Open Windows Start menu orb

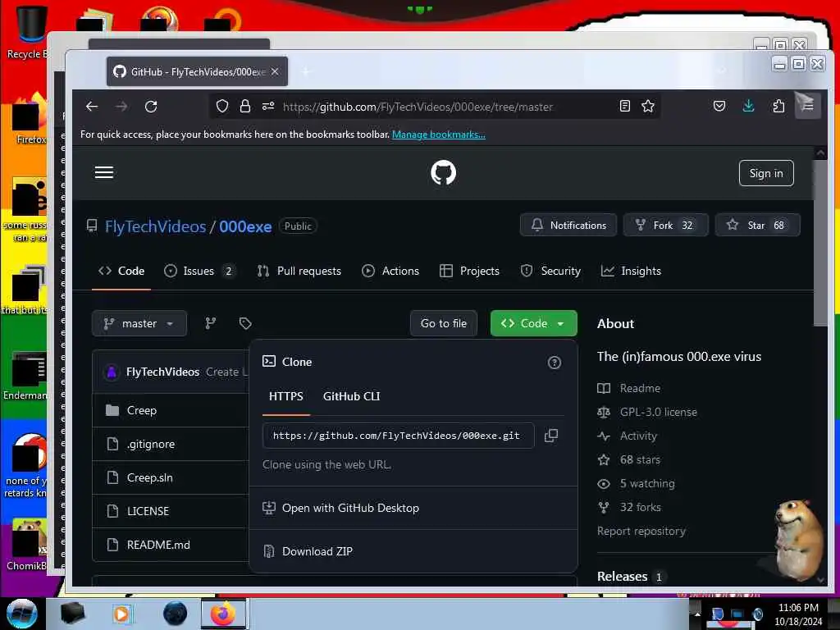[x=21, y=614]
